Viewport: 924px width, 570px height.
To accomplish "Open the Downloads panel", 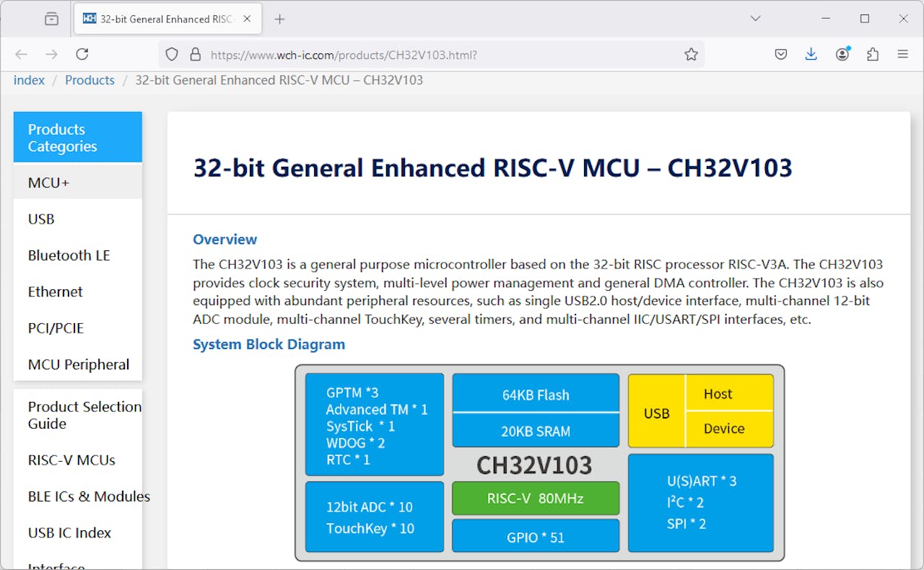I will point(811,54).
